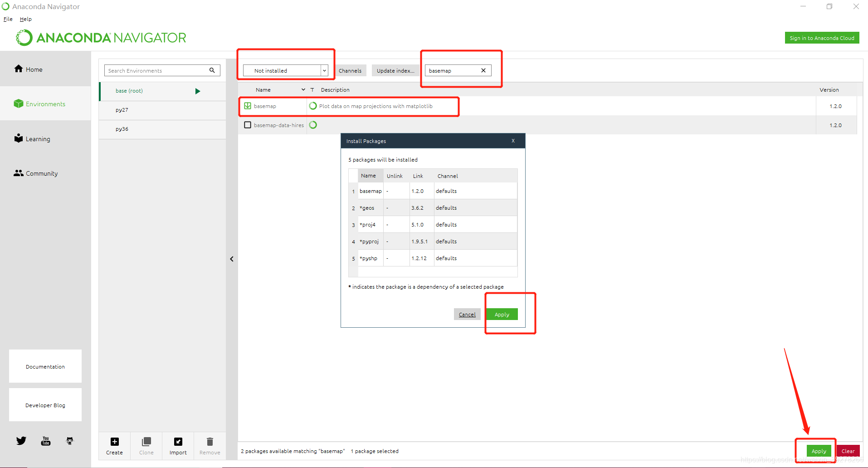868x468 pixels.
Task: Click basemap-data-hires version 1.2.0 cell
Action: pos(835,125)
